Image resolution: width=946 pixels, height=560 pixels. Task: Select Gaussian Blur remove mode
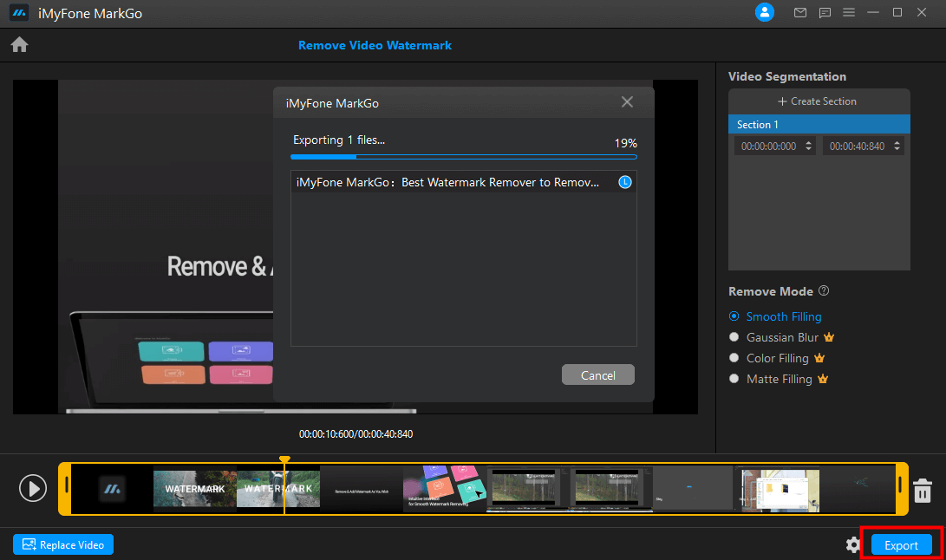tap(734, 337)
